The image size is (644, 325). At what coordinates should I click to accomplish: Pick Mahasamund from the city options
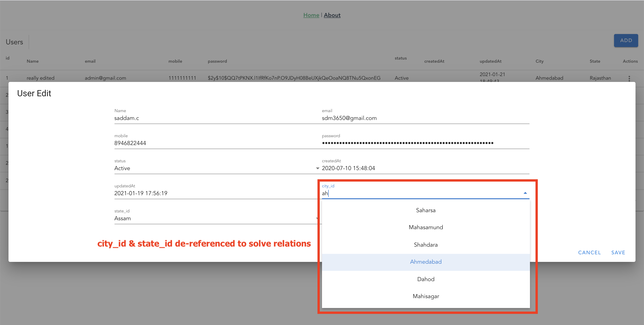(x=426, y=227)
